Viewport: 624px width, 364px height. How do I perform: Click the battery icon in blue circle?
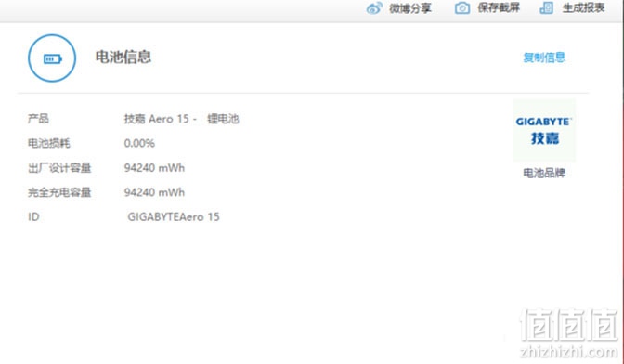(x=52, y=58)
